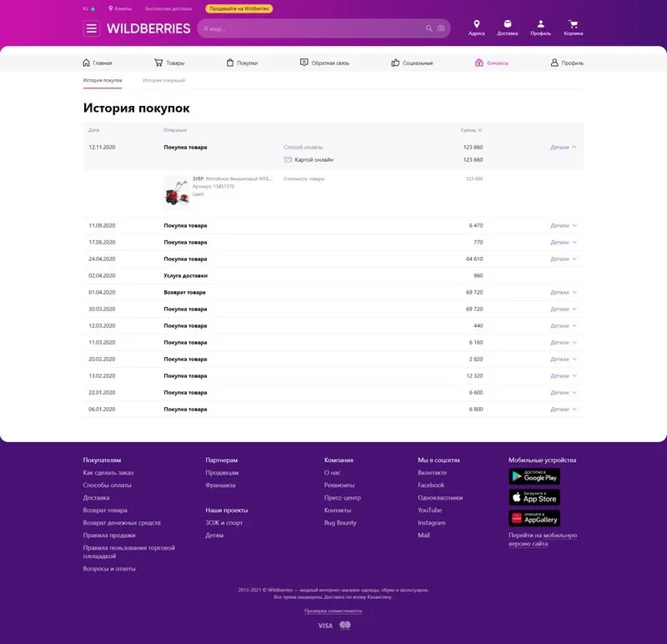Expand Детали for 11.03.2020 purchase
This screenshot has width=667, height=644.
(564, 342)
